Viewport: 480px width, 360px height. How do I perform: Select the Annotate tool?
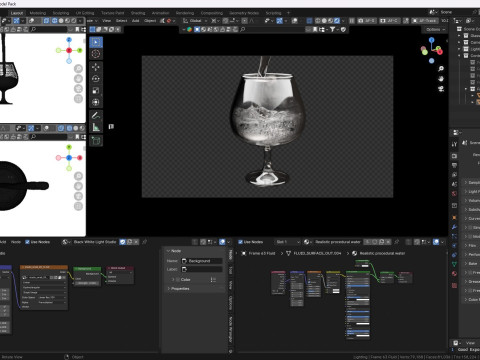[96, 116]
